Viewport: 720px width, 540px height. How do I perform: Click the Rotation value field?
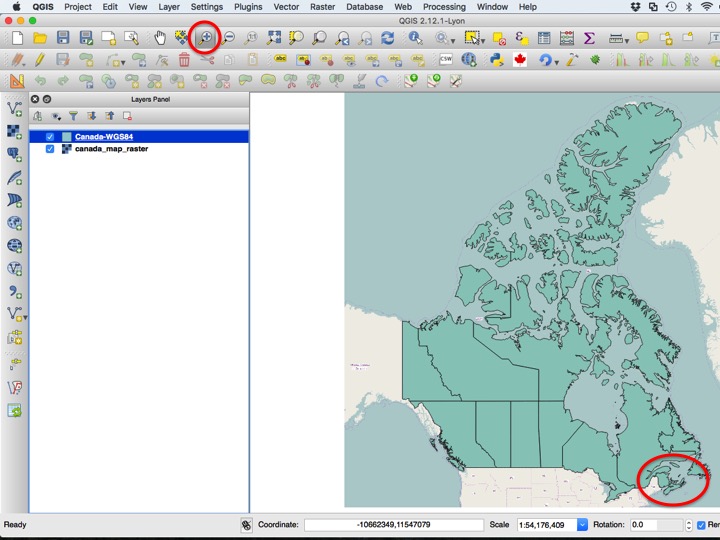[657, 524]
